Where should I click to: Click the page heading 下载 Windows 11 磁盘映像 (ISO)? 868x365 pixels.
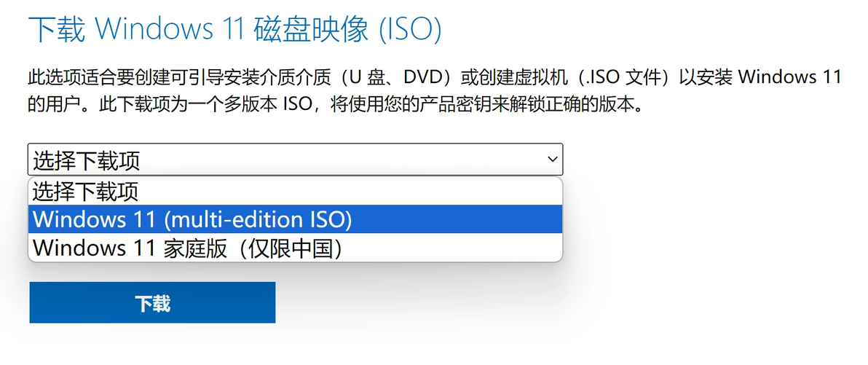[234, 30]
